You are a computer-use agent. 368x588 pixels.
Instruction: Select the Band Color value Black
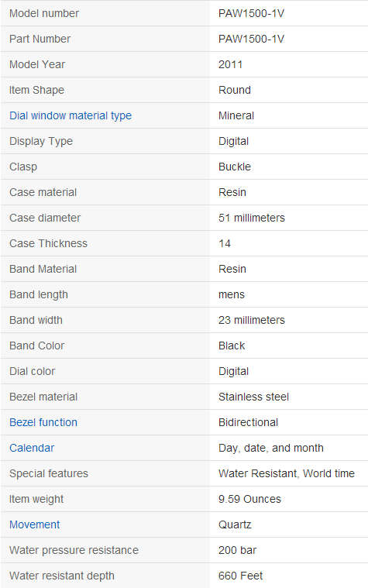click(x=232, y=346)
